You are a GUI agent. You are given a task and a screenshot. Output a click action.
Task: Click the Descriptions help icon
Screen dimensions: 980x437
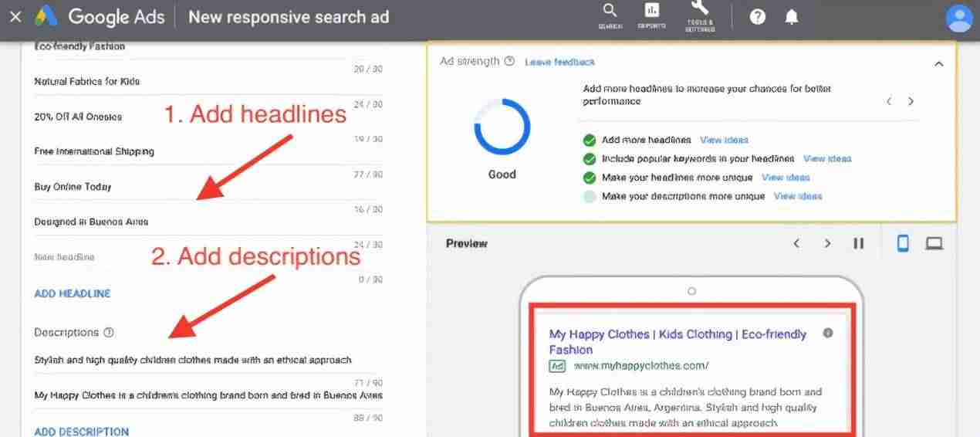tap(109, 333)
